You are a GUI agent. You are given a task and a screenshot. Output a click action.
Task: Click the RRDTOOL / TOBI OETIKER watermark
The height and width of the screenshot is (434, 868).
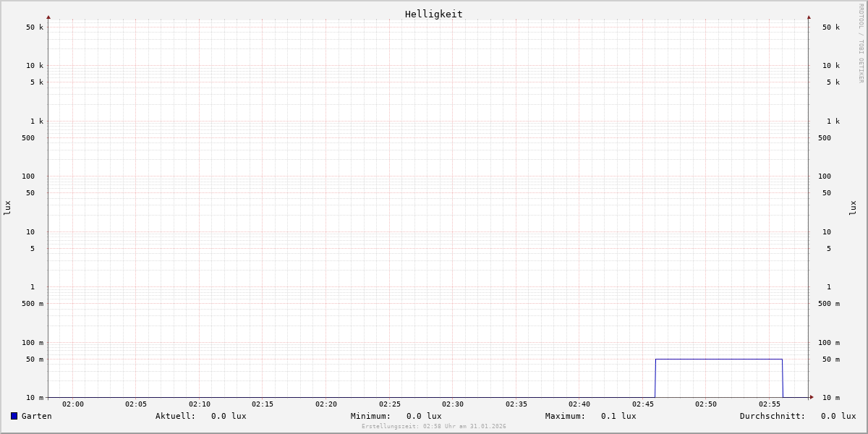click(861, 43)
